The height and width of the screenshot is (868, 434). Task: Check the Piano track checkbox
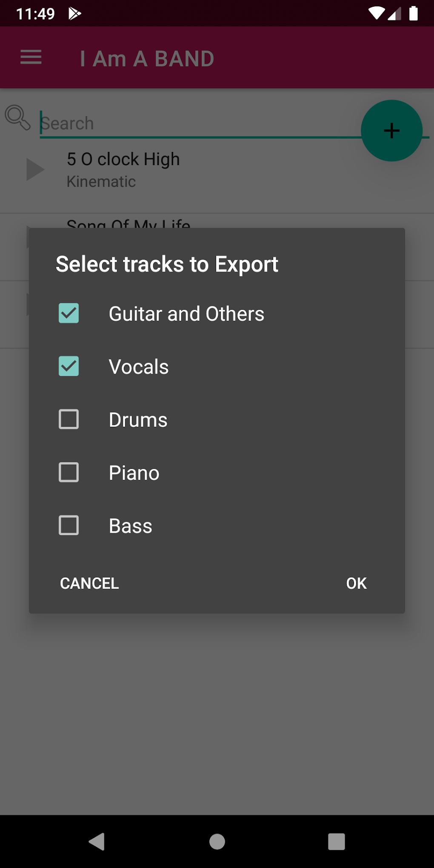coord(69,472)
